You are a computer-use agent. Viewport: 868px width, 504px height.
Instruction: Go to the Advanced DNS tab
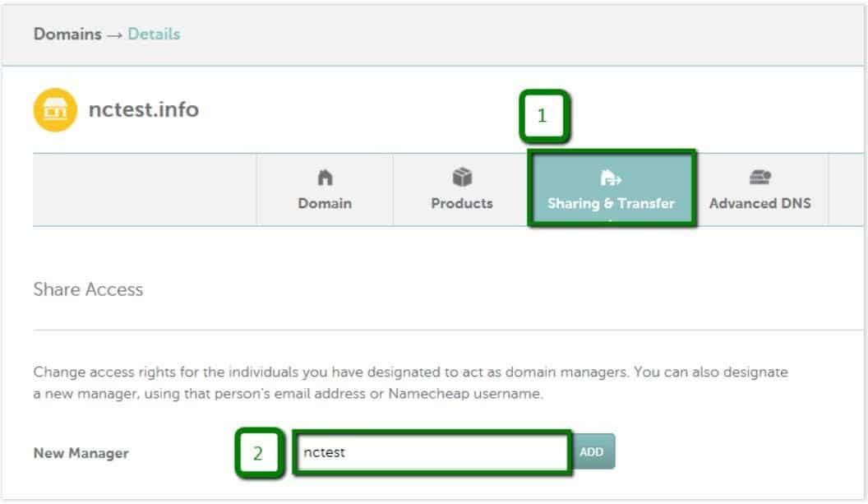[760, 190]
